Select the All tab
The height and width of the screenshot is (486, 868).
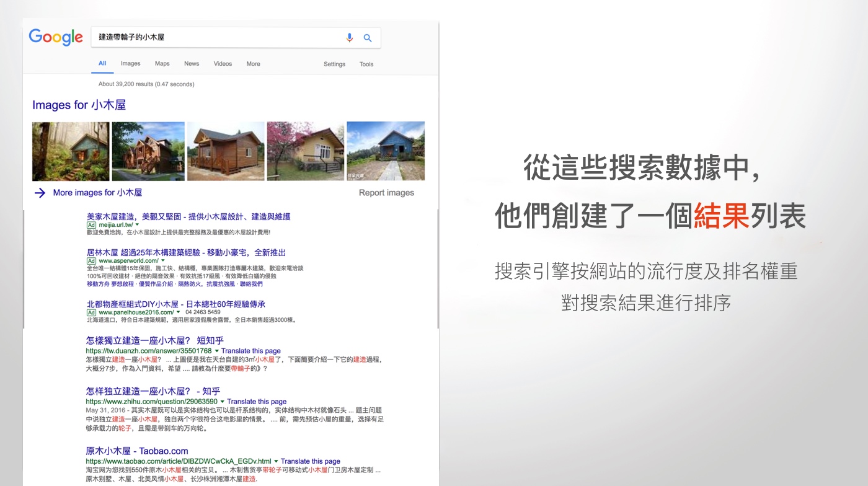tap(102, 63)
